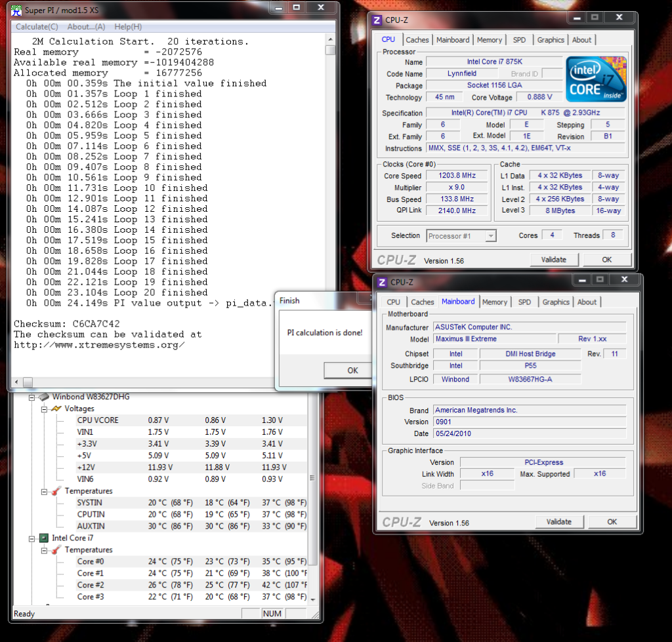Click the purple Z icon of the upper CPU-Z window
The height and width of the screenshot is (642, 672).
[377, 20]
